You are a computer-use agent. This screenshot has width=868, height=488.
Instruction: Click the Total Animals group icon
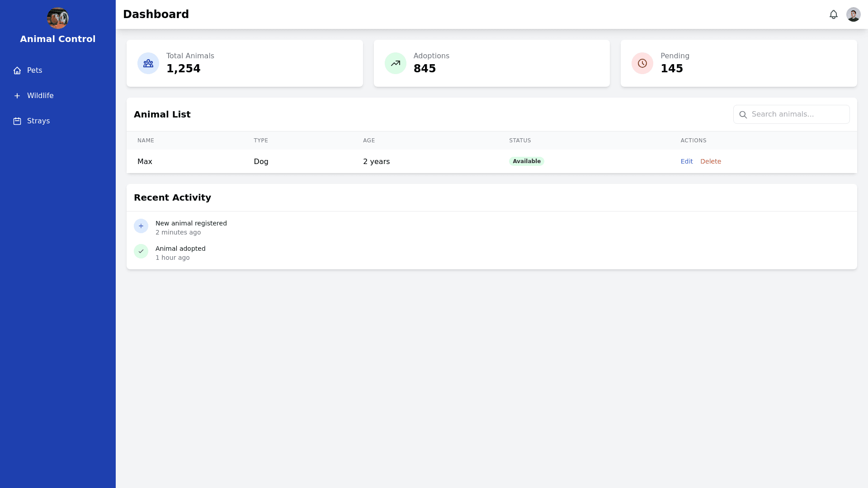click(x=148, y=63)
